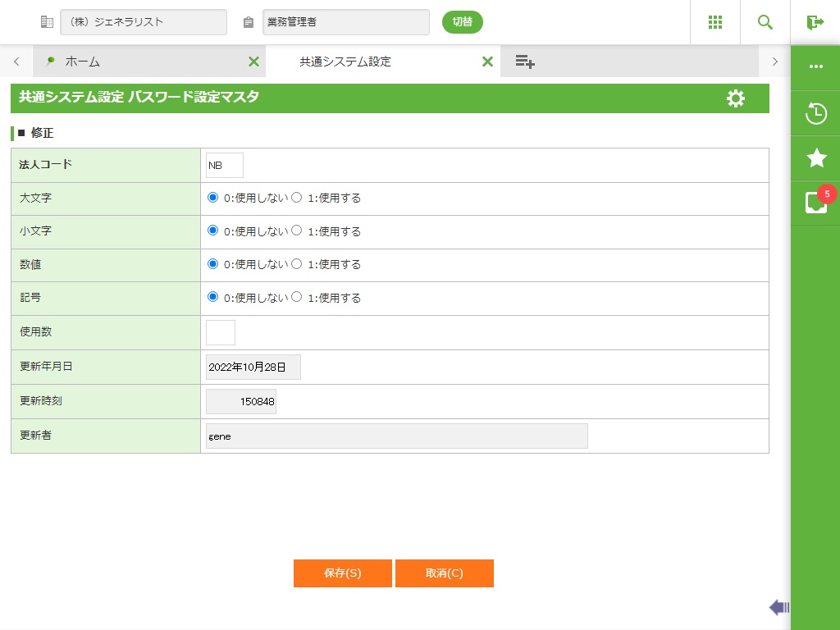This screenshot has height=630, width=840.
Task: Click the 取消(C) button
Action: tap(444, 573)
